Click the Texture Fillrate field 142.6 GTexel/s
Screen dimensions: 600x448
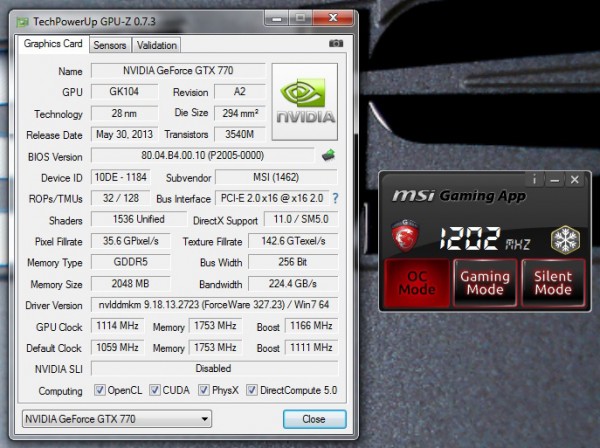[293, 241]
